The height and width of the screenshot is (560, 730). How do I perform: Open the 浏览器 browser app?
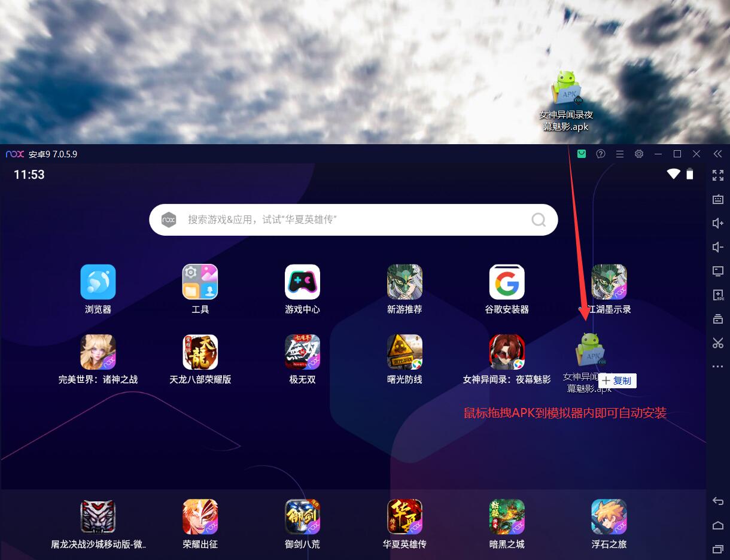98,282
